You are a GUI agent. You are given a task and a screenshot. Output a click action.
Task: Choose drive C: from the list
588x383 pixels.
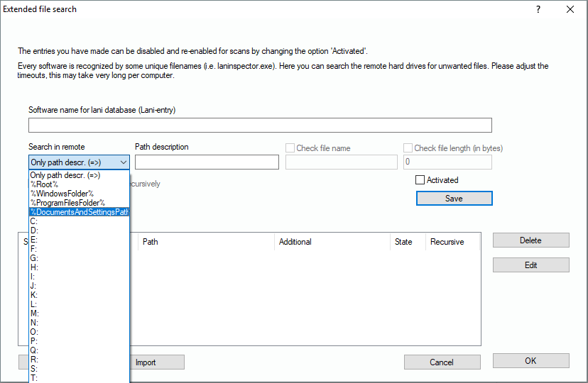pyautogui.click(x=34, y=221)
